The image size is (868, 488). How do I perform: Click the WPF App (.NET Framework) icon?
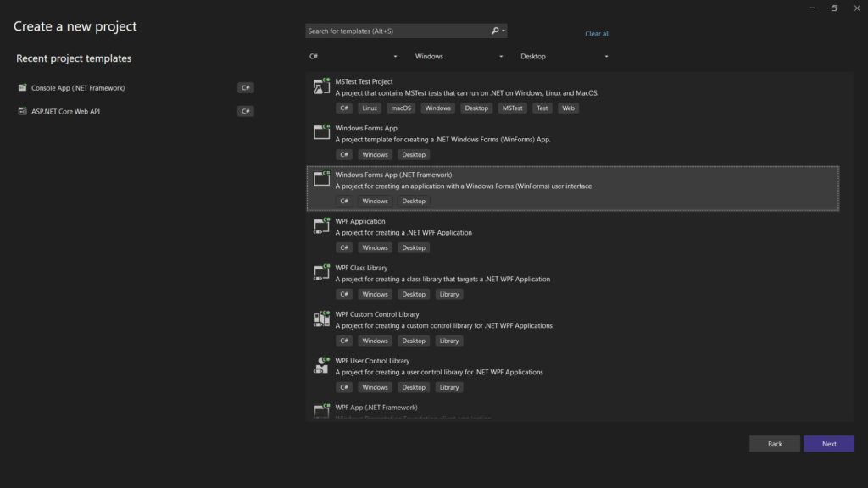point(321,410)
